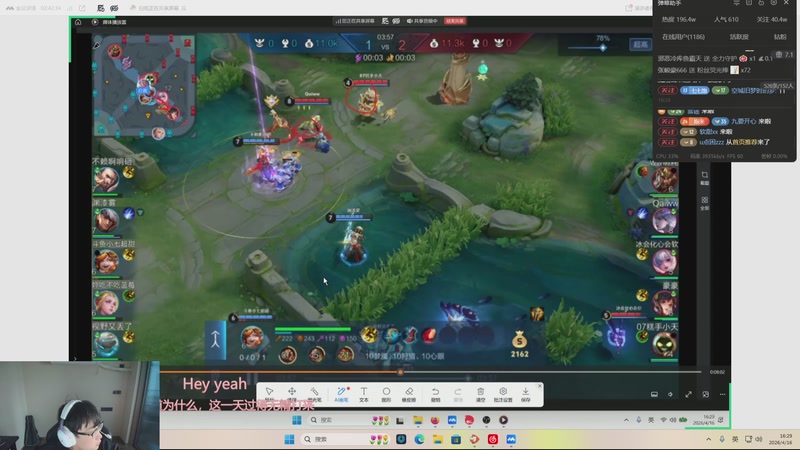
Task: Click the media player home icon
Action: [x=78, y=22]
